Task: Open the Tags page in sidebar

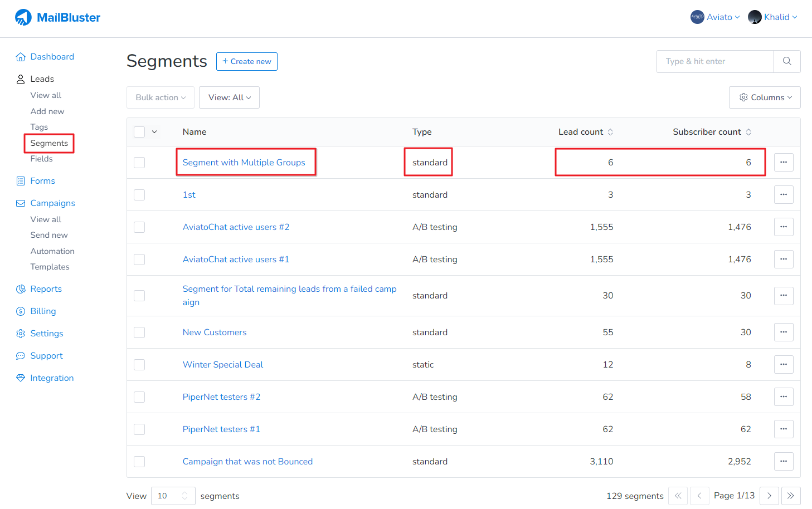Action: coord(39,127)
